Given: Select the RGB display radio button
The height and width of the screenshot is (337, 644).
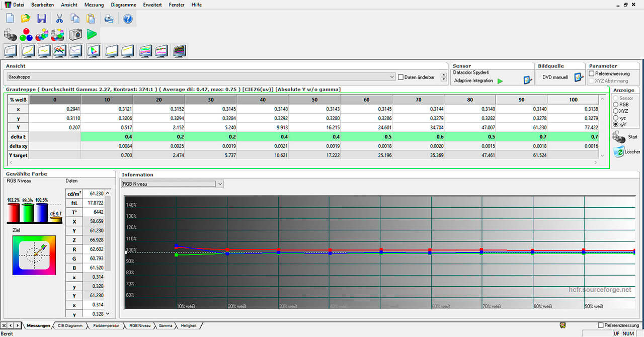Looking at the screenshot, I should [x=616, y=104].
